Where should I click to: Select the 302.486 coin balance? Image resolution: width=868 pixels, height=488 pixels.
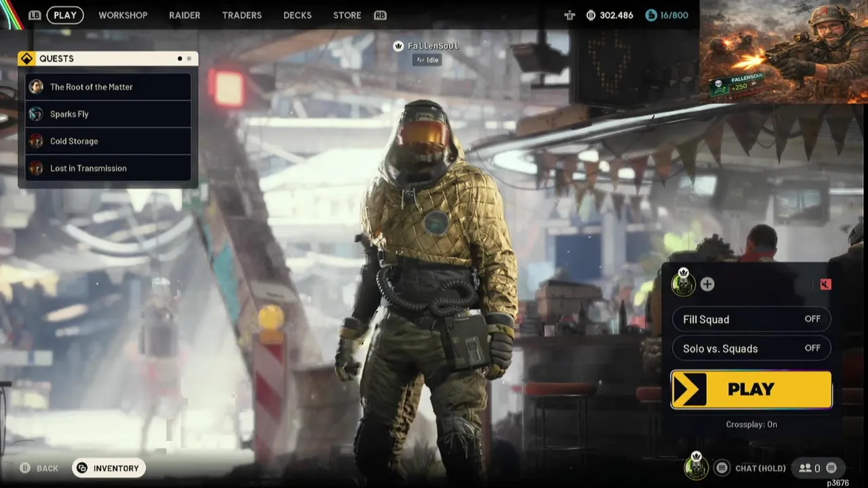(616, 15)
